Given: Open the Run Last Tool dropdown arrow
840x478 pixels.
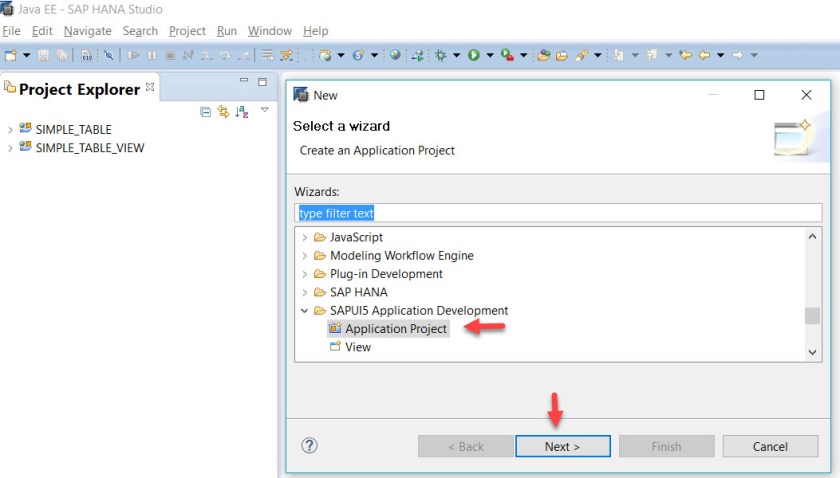Looking at the screenshot, I should click(x=523, y=55).
